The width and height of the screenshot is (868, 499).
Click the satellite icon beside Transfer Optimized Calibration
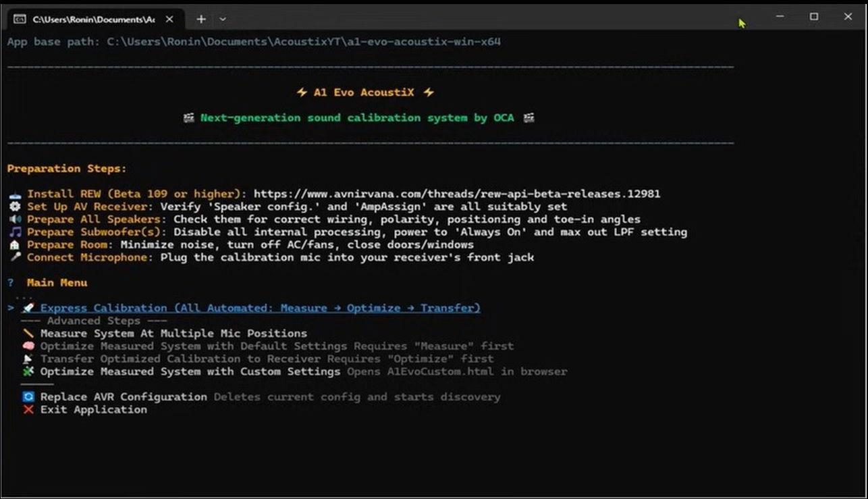(28, 359)
